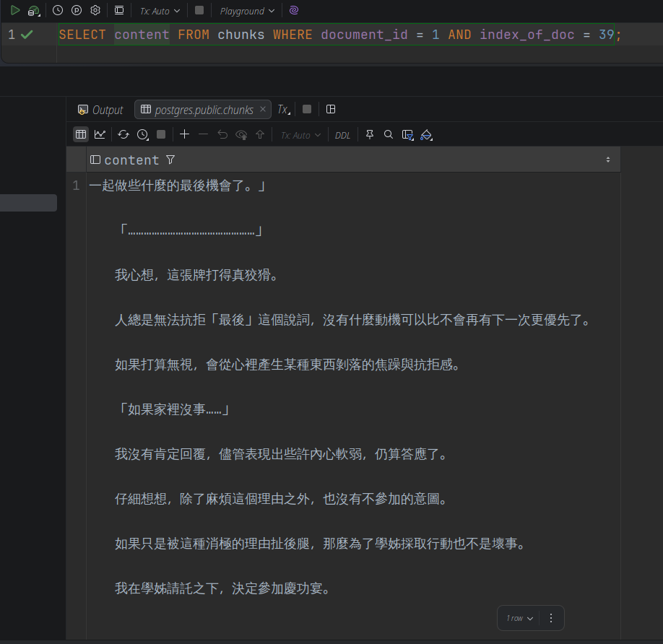Click the DDL button
Image resolution: width=663 pixels, height=644 pixels.
pos(342,135)
